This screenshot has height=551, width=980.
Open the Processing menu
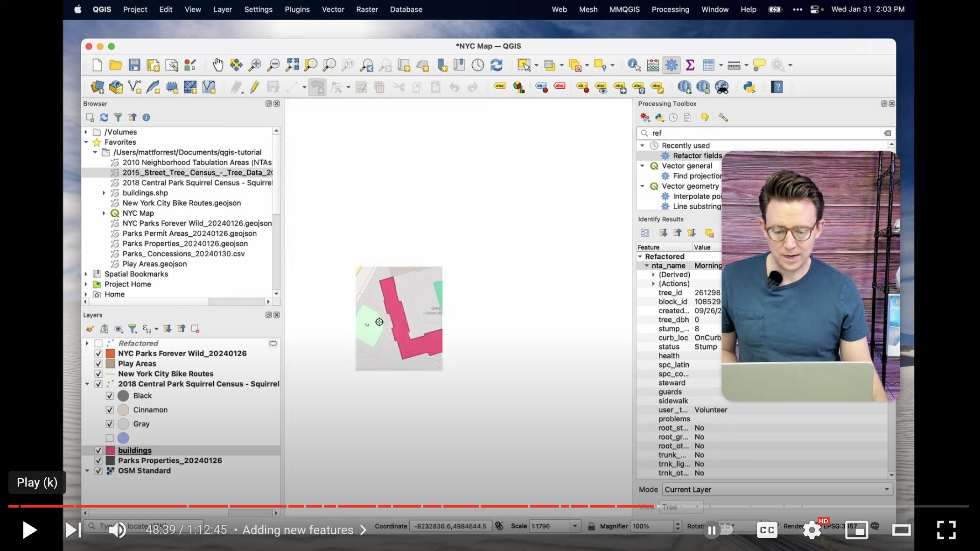tap(670, 9)
